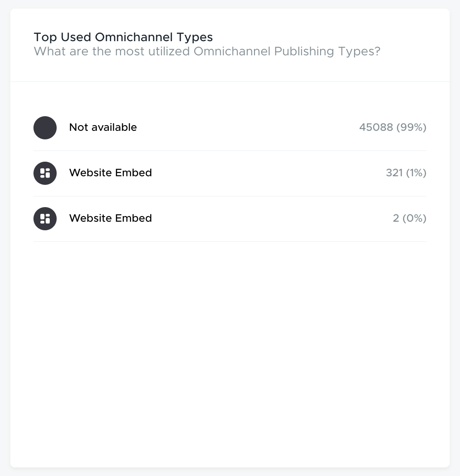Click the number 45088 in the first row
Image resolution: width=460 pixels, height=476 pixels.
pyautogui.click(x=376, y=127)
